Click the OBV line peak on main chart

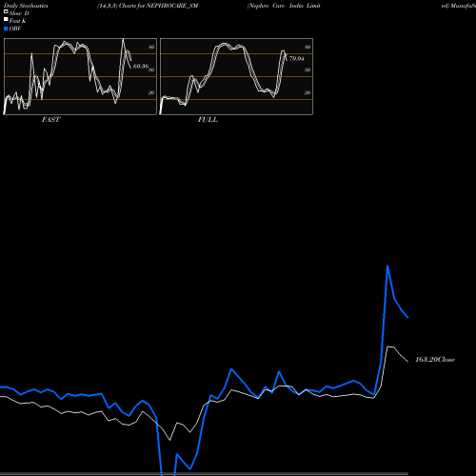[x=387, y=266]
